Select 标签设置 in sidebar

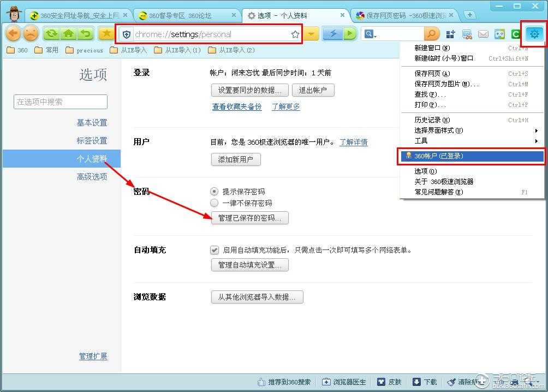pos(92,140)
